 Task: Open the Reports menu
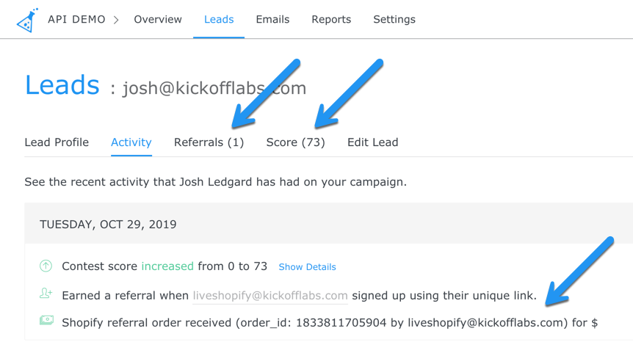tap(331, 20)
